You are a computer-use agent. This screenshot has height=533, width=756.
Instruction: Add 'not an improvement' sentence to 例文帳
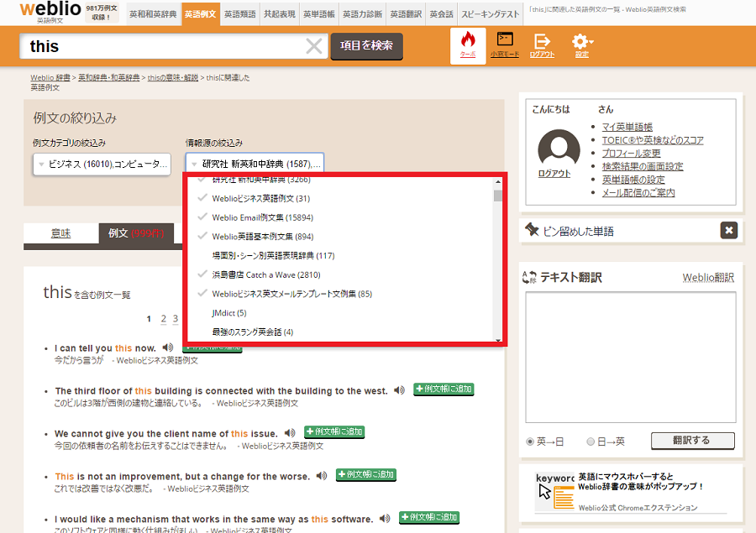tap(366, 474)
